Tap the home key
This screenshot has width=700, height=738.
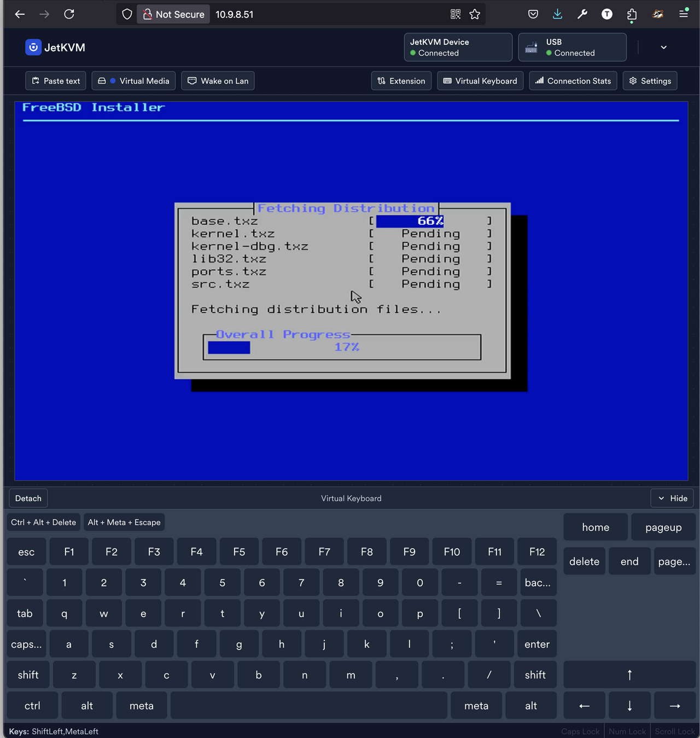[x=596, y=527]
